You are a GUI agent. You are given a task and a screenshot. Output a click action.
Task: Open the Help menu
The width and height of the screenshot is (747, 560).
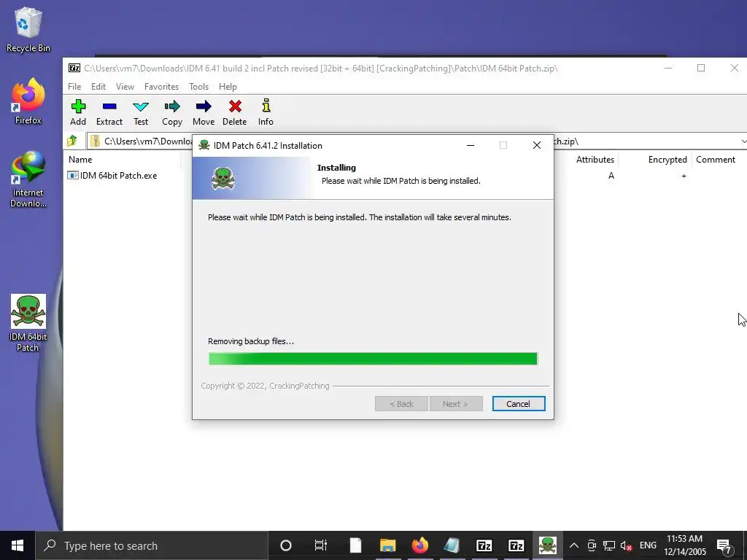228,87
